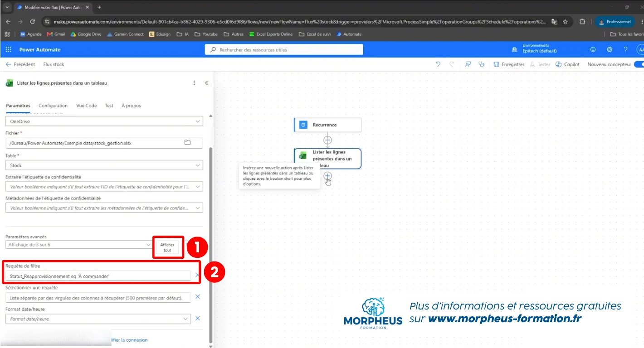Open the browser extensions puzzle icon
Viewport: 644px width, 348px height.
point(582,21)
